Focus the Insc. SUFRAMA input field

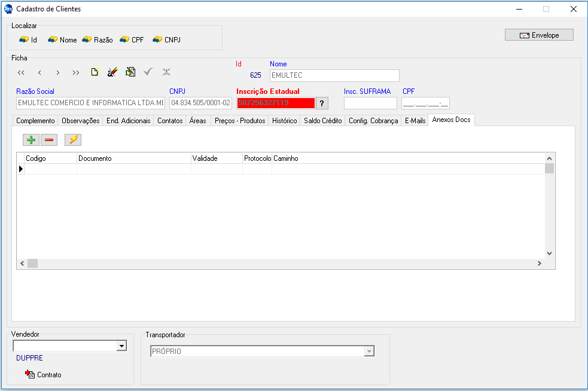point(370,103)
